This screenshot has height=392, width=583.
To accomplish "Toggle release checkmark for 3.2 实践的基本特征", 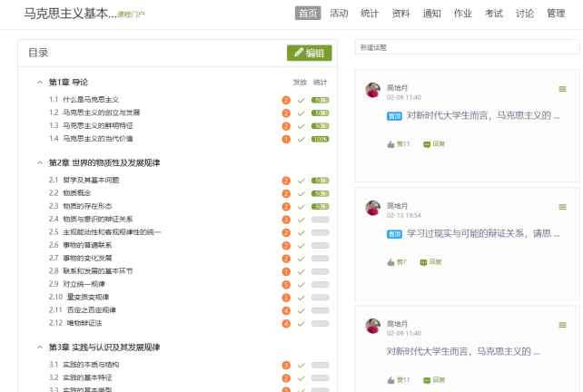I will (x=301, y=378).
